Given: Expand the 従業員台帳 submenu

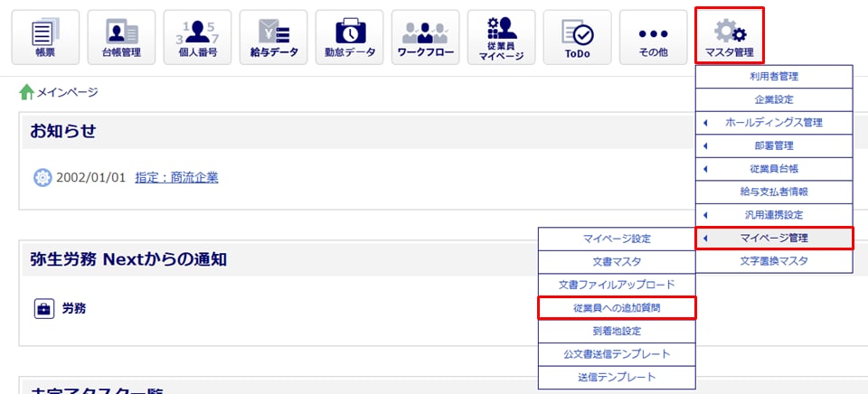Looking at the screenshot, I should pyautogui.click(x=773, y=169).
